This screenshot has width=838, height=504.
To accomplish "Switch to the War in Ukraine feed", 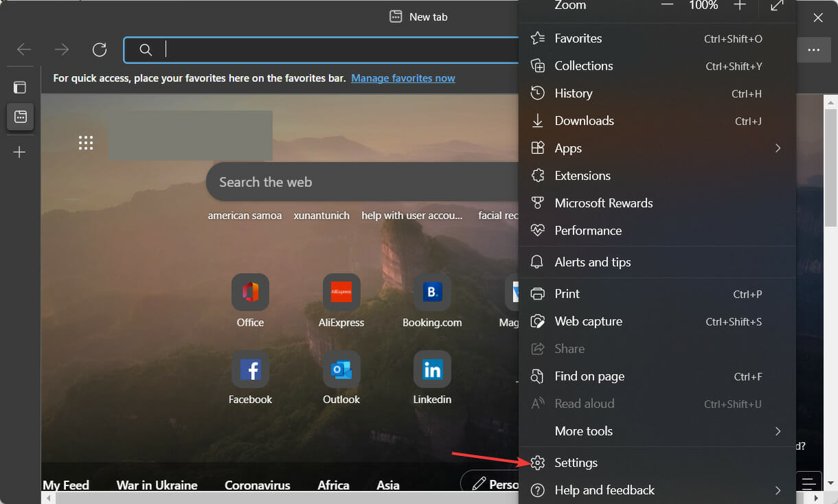I will click(x=157, y=485).
